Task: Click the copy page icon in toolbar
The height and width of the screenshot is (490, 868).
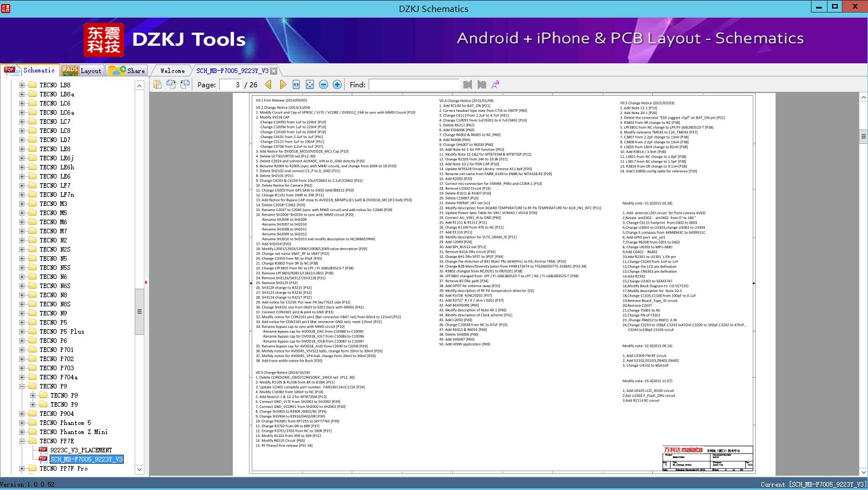Action: point(157,84)
